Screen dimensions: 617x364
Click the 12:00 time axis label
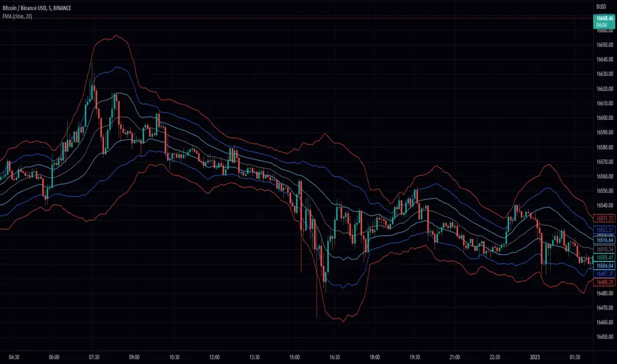214,357
